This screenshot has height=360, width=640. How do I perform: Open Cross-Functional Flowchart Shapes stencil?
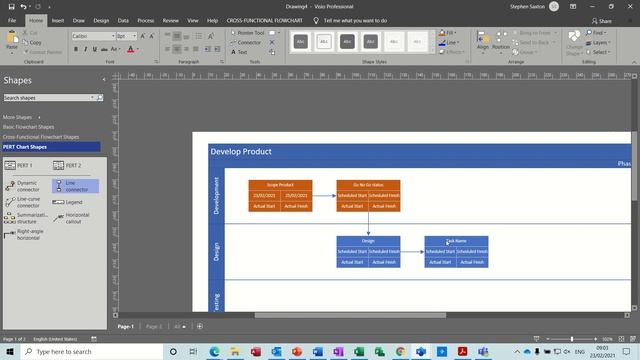41,137
